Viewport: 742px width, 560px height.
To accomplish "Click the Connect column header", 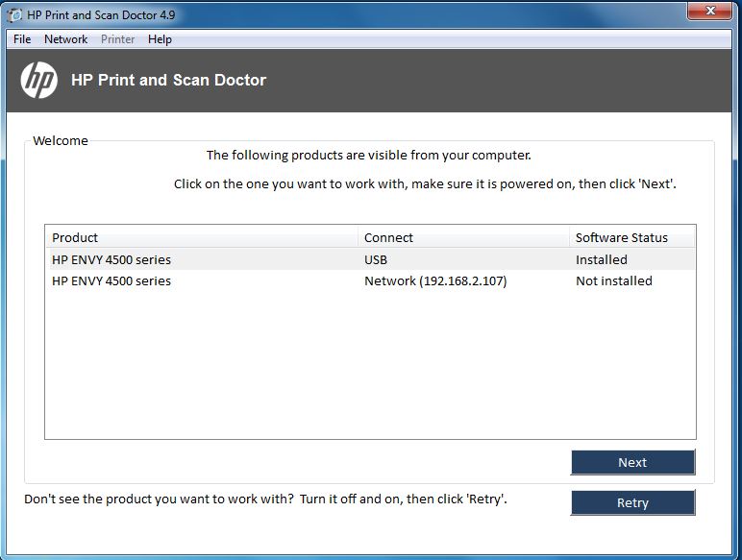I will 463,237.
